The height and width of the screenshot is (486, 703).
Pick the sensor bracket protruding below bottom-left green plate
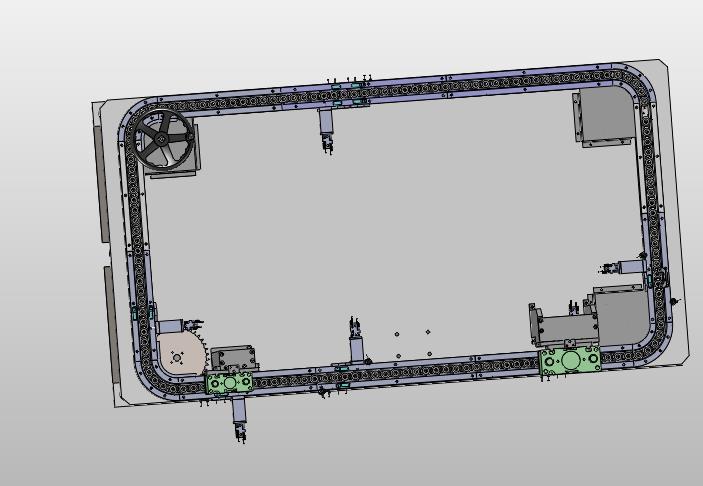click(x=239, y=420)
